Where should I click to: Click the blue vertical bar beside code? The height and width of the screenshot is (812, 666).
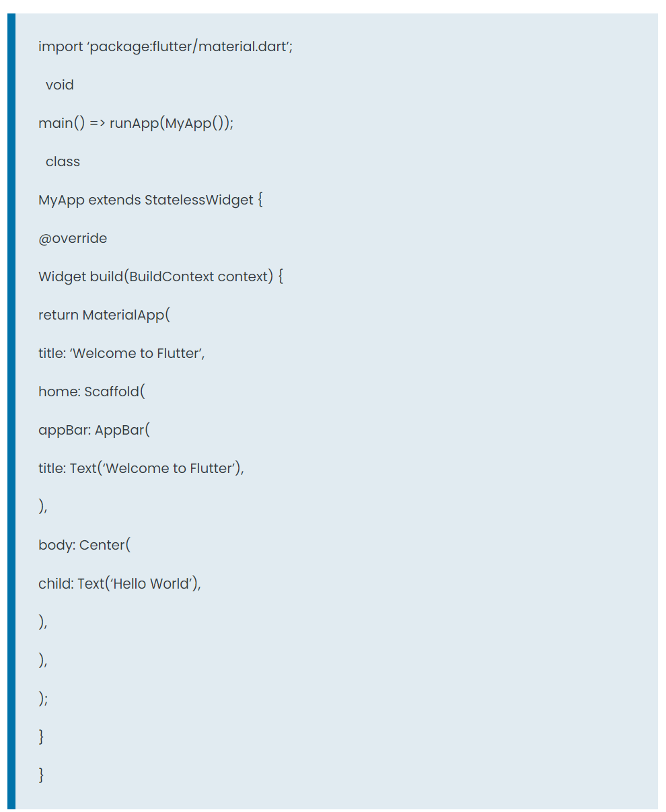[x=11, y=411]
